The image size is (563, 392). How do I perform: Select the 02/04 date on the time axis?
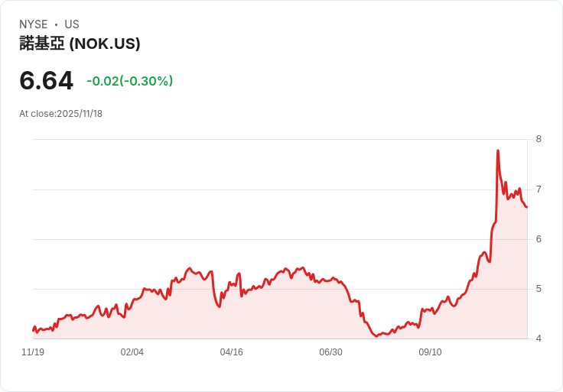[132, 352]
